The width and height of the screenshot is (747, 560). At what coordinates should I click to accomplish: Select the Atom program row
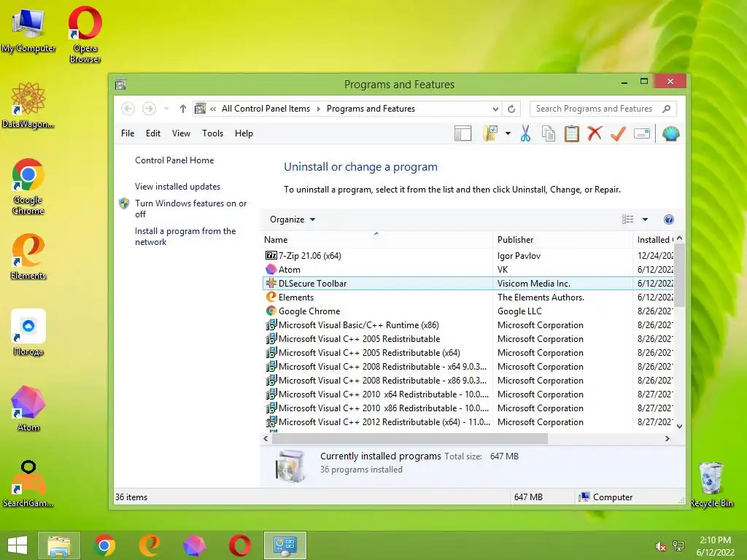pyautogui.click(x=468, y=270)
